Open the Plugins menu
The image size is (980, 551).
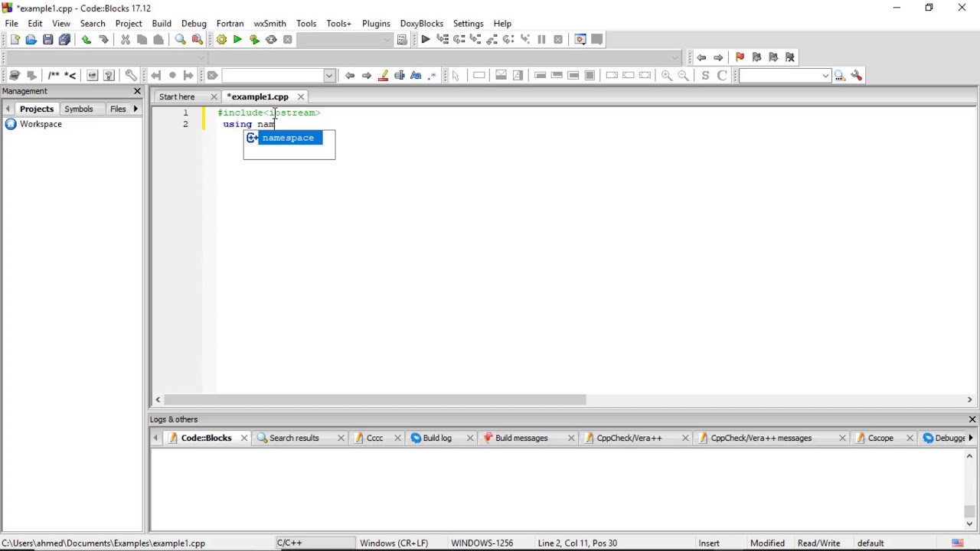[x=376, y=24]
